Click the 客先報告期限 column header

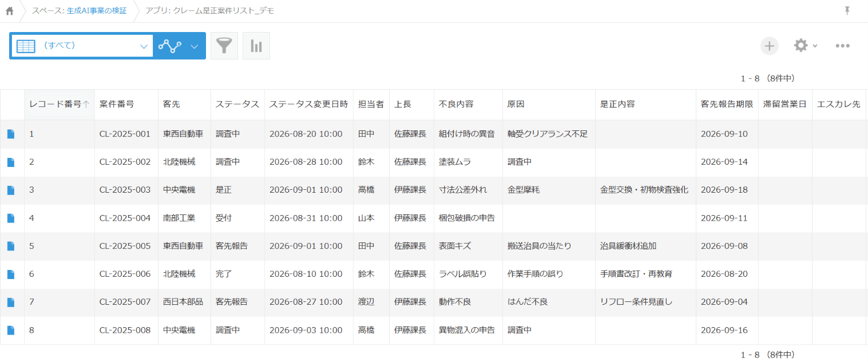click(727, 104)
